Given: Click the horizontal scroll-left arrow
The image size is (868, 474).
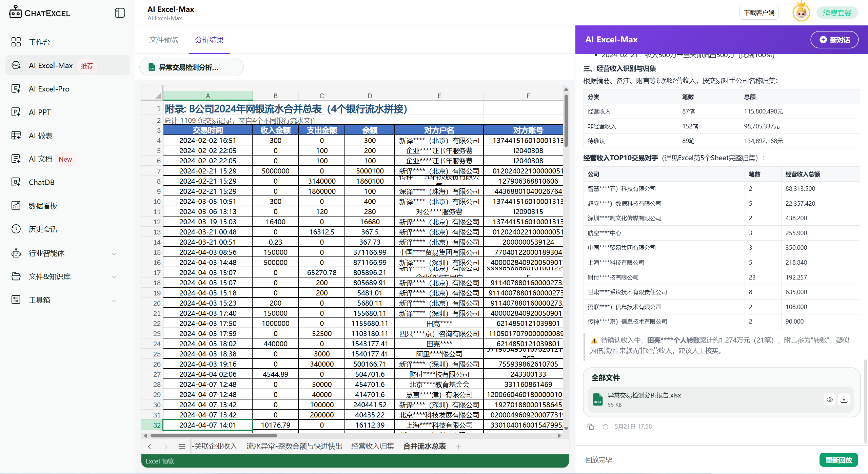Looking at the screenshot, I should 145,436.
